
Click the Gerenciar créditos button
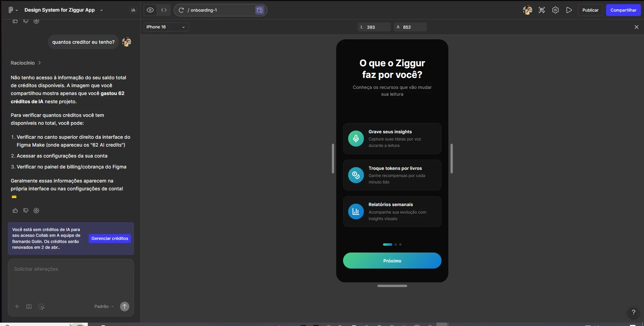(x=110, y=239)
